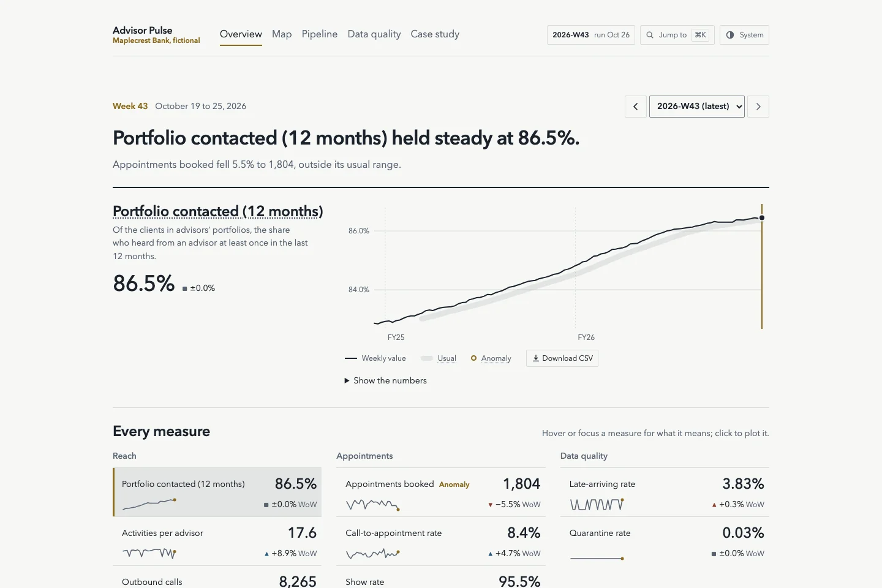Click the Anomaly tag on Appointments booked
This screenshot has width=882, height=588.
454,484
